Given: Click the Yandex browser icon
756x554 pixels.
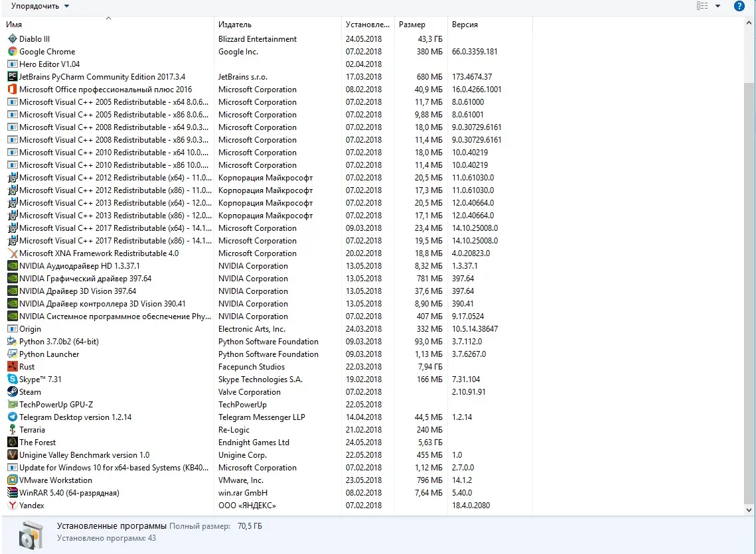Looking at the screenshot, I should coord(13,506).
